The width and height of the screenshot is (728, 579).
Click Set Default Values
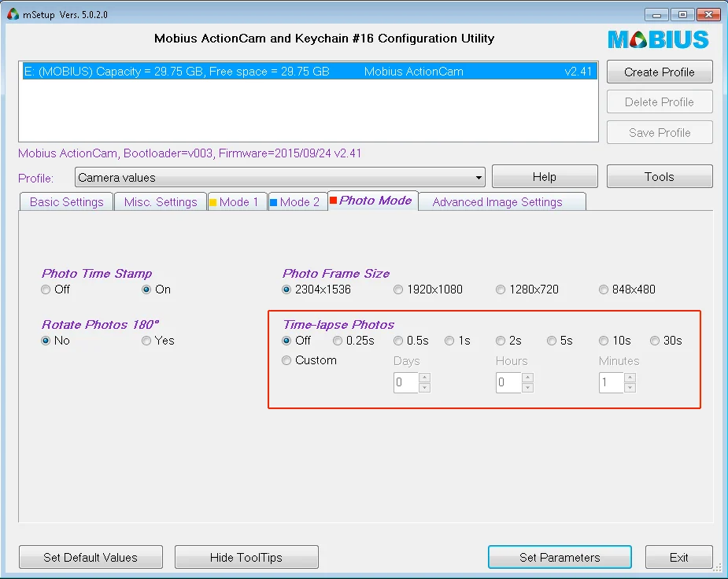click(91, 557)
